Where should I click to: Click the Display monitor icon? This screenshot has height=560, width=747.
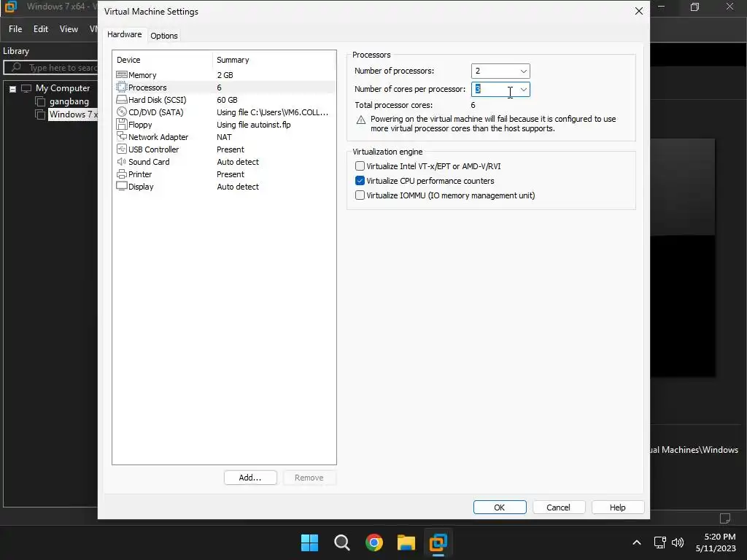point(122,186)
